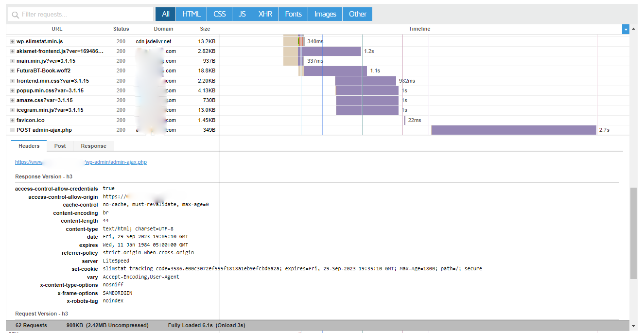
Task: Show only Fonts requests
Action: (x=293, y=14)
